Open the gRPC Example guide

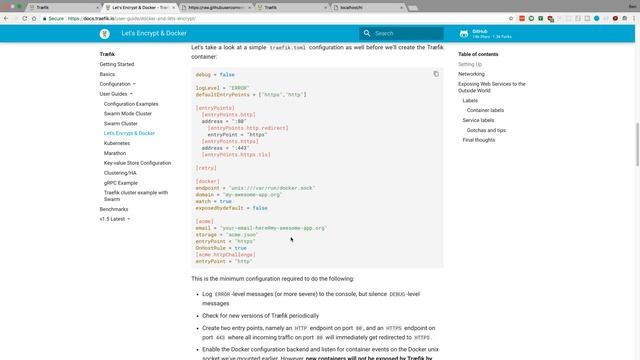(x=120, y=183)
